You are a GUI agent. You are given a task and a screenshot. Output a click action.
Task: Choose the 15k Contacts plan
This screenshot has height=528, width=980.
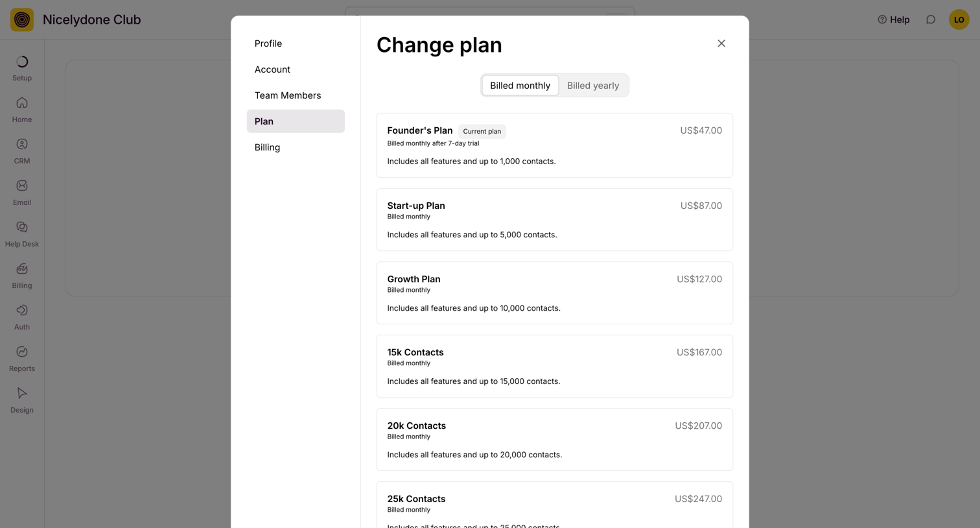pos(555,366)
